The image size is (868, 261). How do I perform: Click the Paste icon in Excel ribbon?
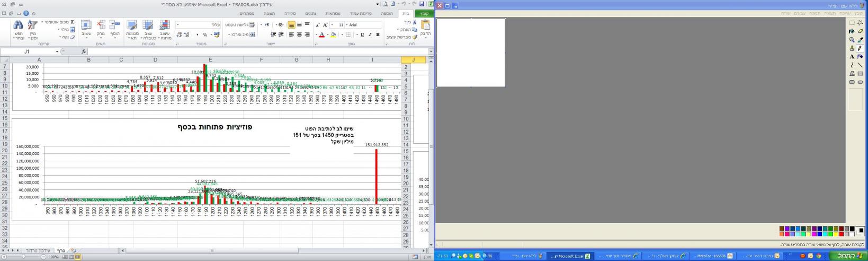point(425,25)
